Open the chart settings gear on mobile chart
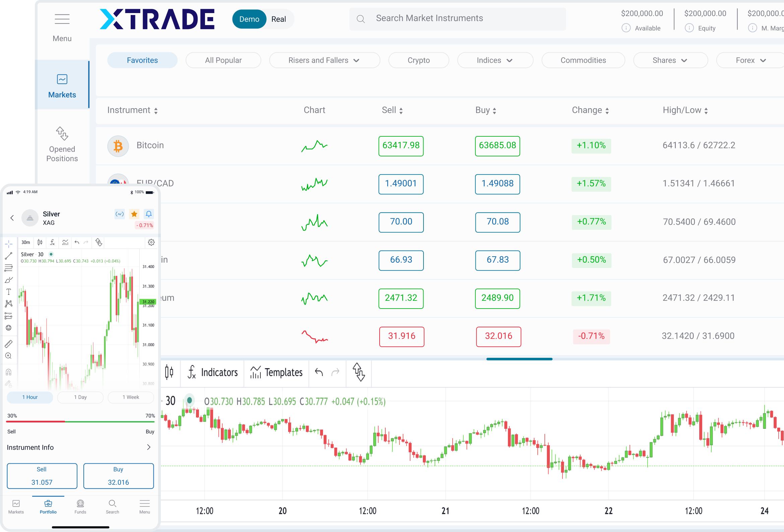The image size is (784, 532). (151, 242)
